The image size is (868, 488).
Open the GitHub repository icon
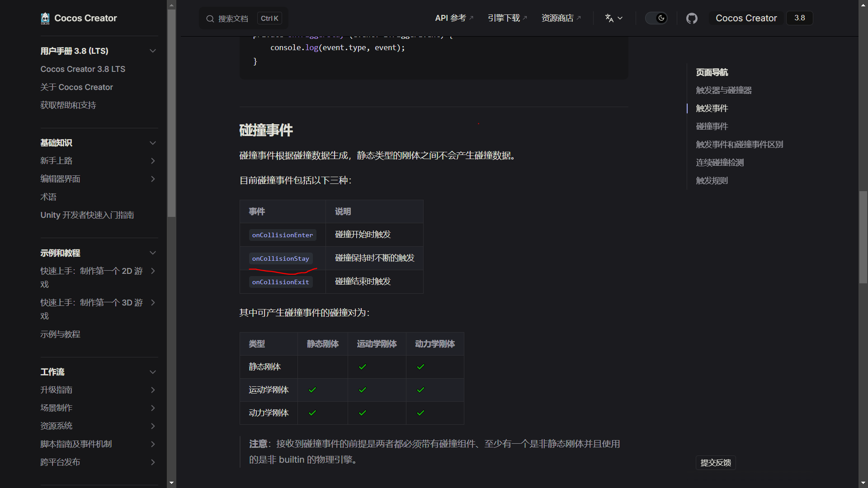pyautogui.click(x=692, y=18)
